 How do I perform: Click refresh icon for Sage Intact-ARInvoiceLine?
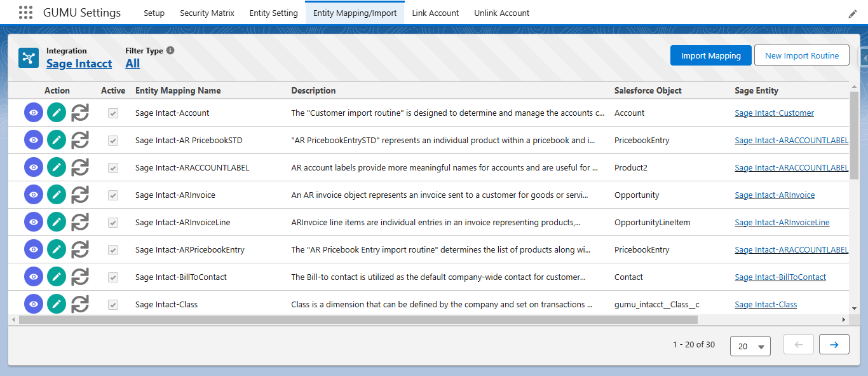(x=79, y=222)
